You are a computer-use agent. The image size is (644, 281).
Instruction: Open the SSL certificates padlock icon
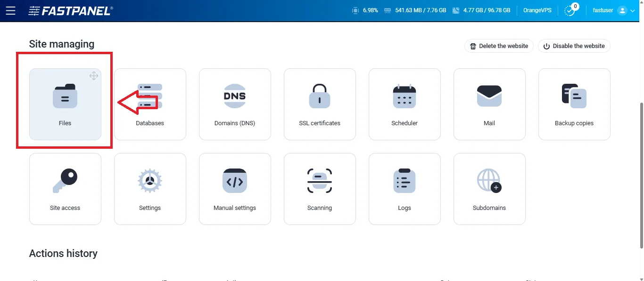pos(320,96)
